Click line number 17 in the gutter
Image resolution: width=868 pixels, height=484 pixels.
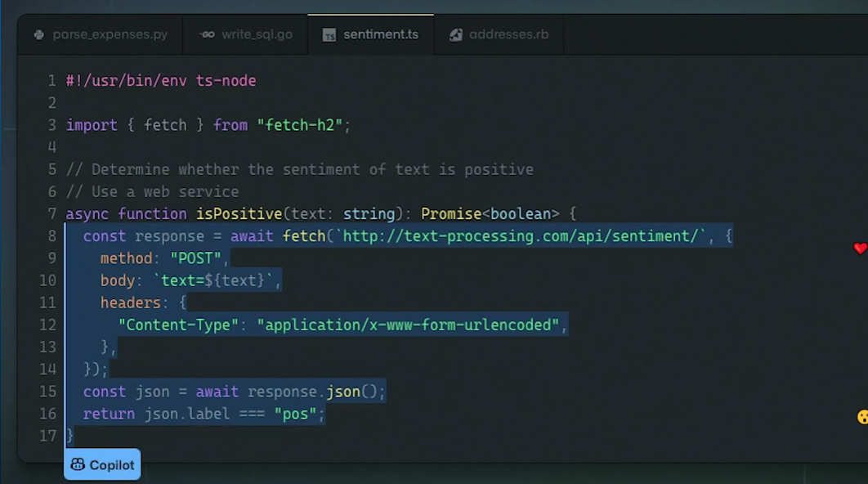click(47, 436)
